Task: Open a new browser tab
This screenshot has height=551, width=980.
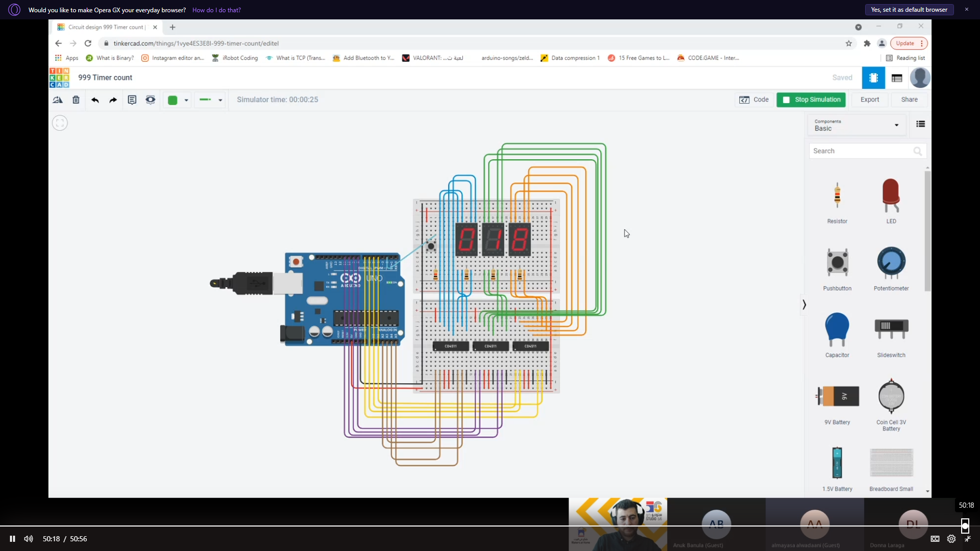Action: click(x=173, y=27)
